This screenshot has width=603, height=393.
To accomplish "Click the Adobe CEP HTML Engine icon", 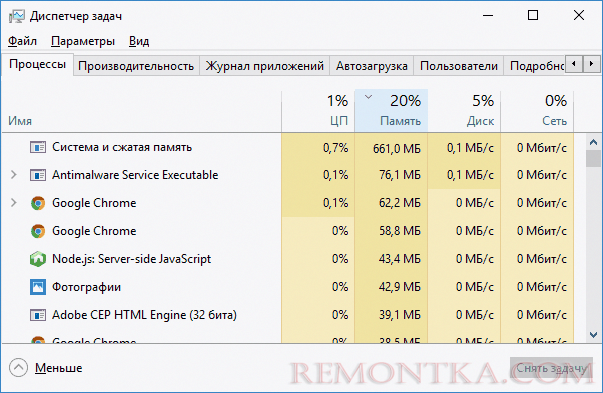I will 38,315.
